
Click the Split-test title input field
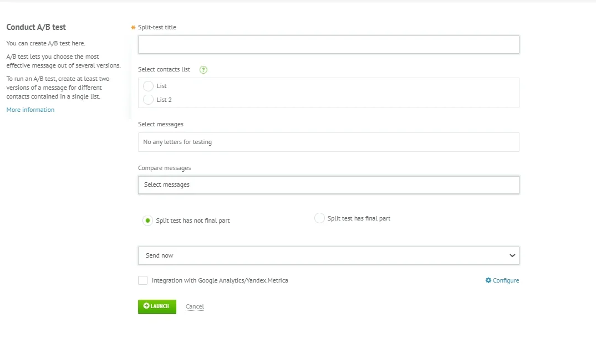pyautogui.click(x=328, y=44)
